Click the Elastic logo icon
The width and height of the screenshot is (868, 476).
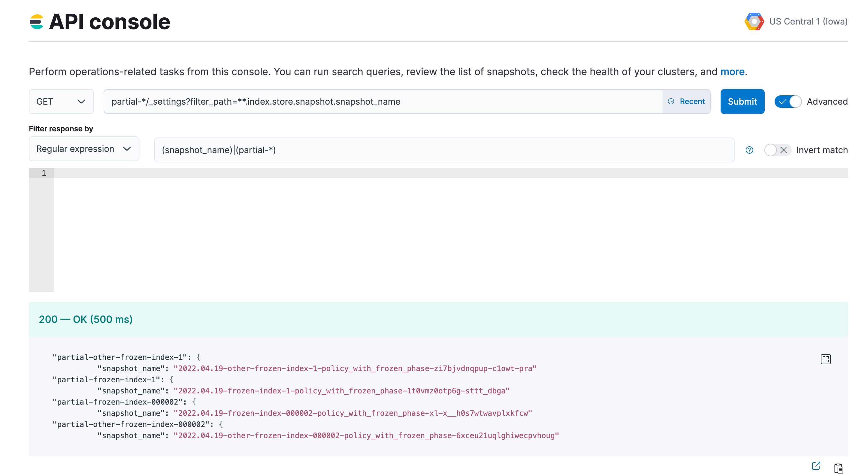coord(37,21)
